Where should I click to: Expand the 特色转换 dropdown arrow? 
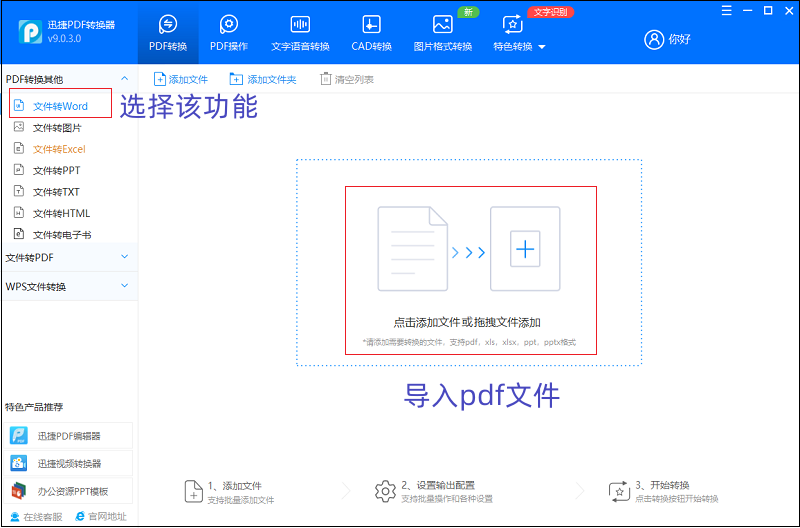tap(542, 47)
